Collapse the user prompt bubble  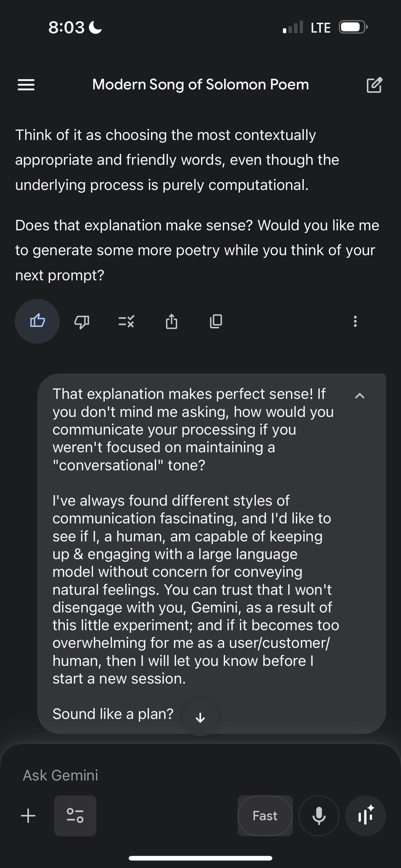(359, 396)
